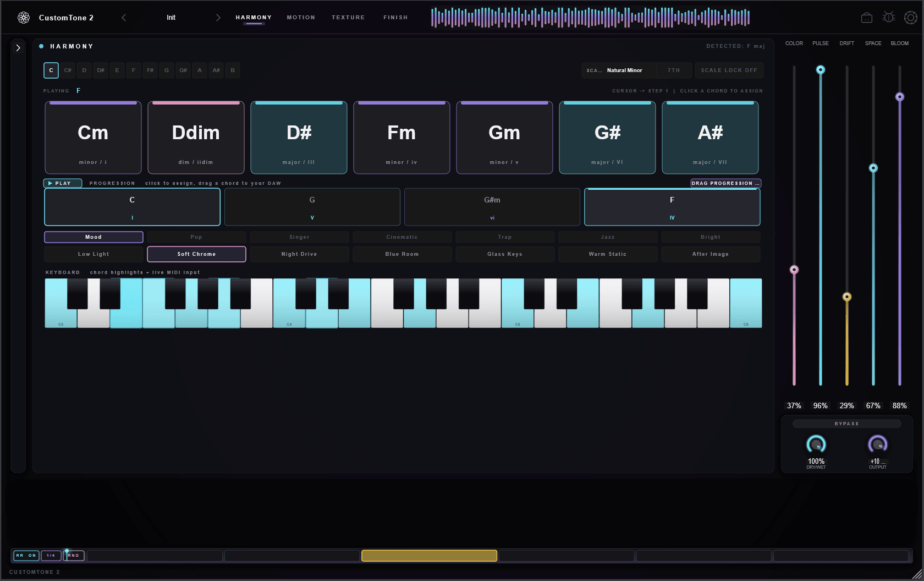Screen dimensions: 924x581
Task: Click the highlighted yellow step segment
Action: coord(429,556)
